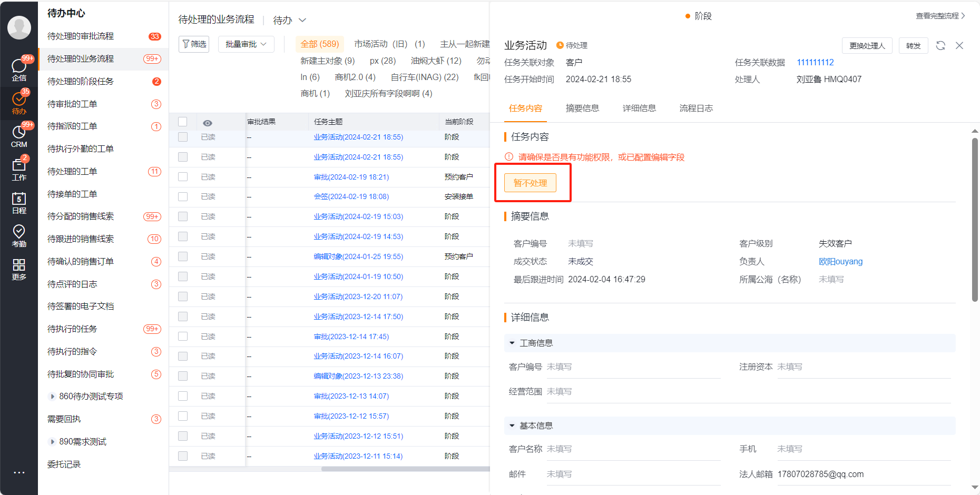Screen dimensions: 980x495
Task: Switch to the 摘要信息 tab
Action: click(x=582, y=108)
